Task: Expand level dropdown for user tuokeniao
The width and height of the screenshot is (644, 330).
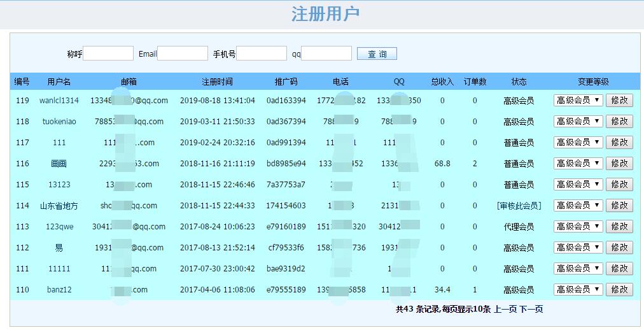Action: click(578, 121)
